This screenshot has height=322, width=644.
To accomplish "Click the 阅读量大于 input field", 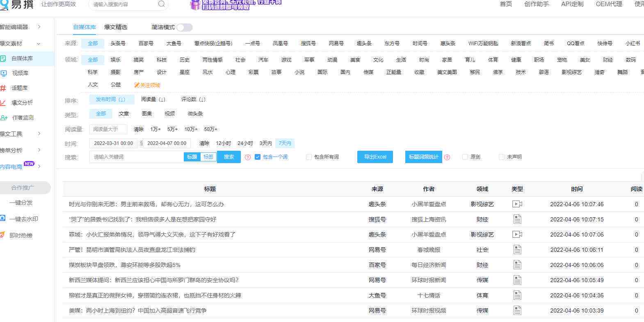I will pos(108,129).
